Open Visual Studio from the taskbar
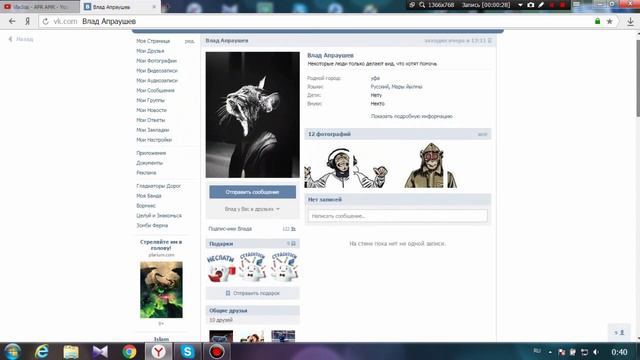Viewport: 640px width, 360px height. click(x=100, y=351)
